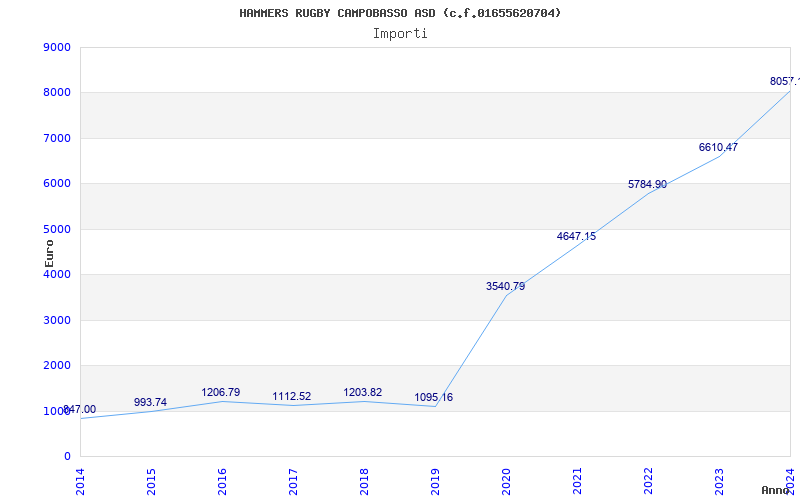
Task: Click the Euro y-axis title
Action: coord(49,252)
